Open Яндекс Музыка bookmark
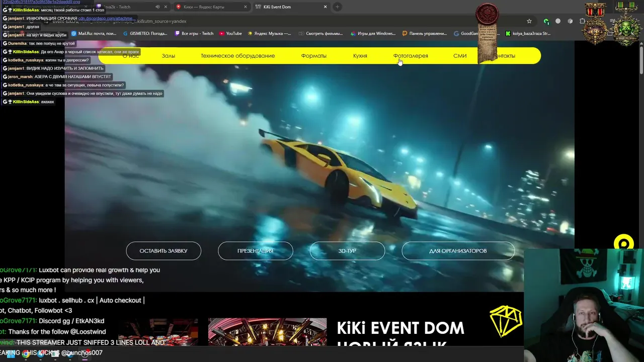Screen dimensions: 644x362 pyautogui.click(x=269, y=34)
